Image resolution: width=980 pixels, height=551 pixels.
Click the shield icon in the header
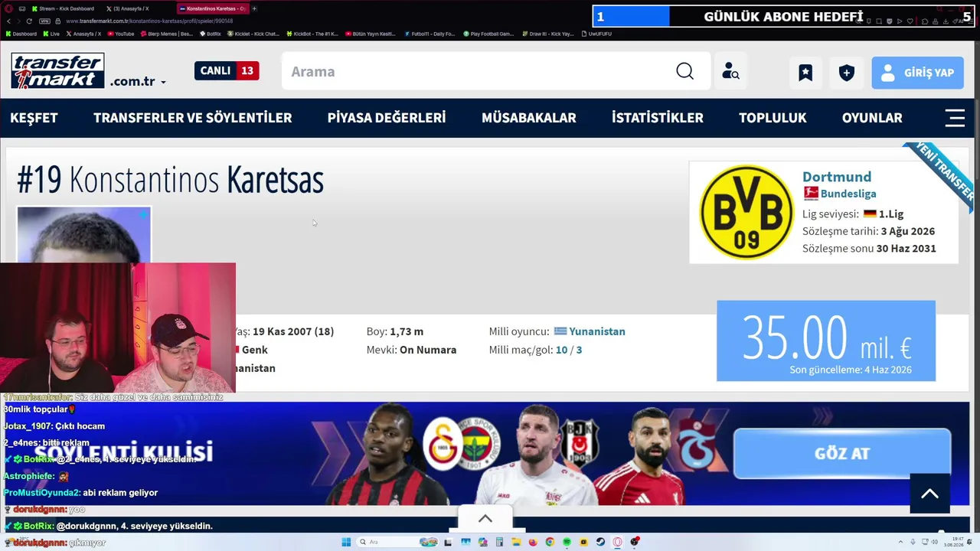pyautogui.click(x=846, y=73)
